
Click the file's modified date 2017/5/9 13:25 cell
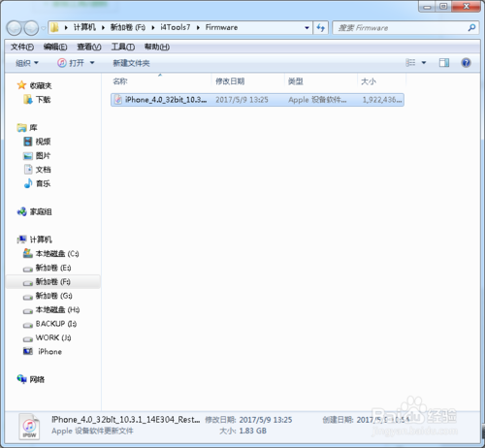(x=242, y=100)
